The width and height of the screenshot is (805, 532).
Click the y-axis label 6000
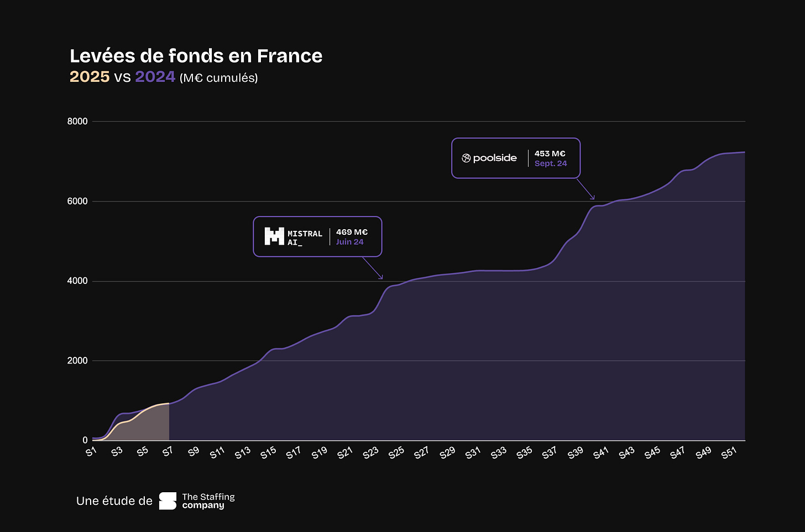pos(77,202)
